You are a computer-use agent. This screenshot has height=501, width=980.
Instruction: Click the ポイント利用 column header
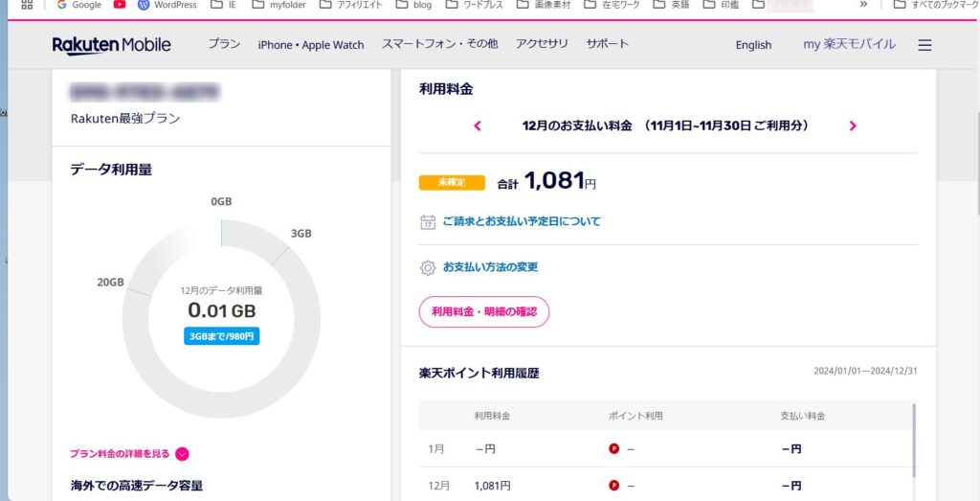[635, 416]
